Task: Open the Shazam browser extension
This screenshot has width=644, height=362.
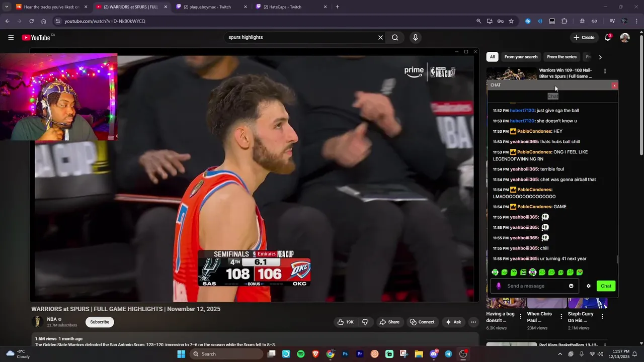Action: (x=528, y=21)
